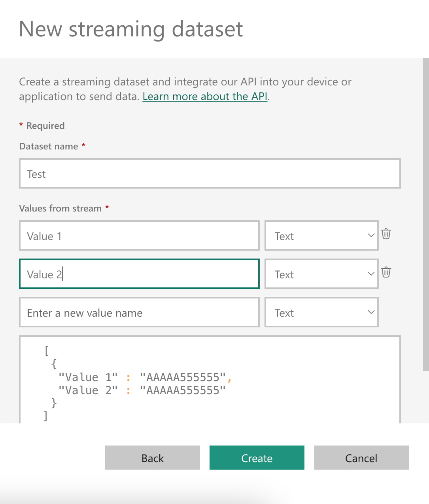Delete the Value 1 row with its trash icon
Screen dimensions: 429x504
coord(386,234)
